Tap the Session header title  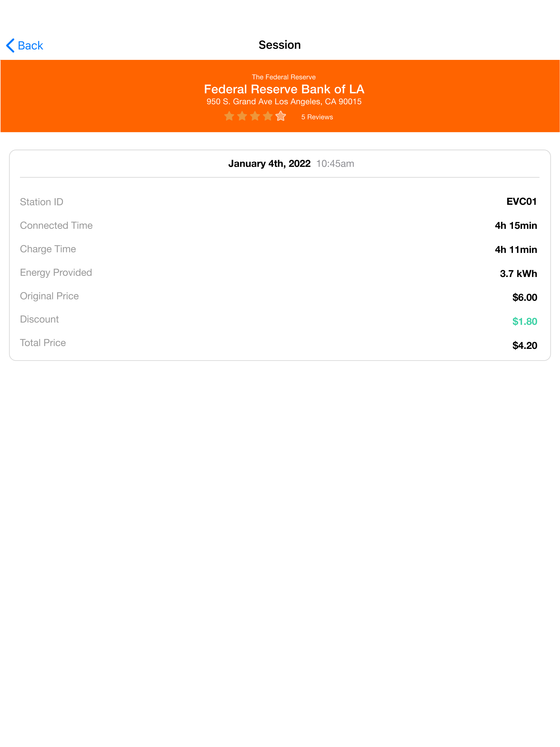click(280, 45)
